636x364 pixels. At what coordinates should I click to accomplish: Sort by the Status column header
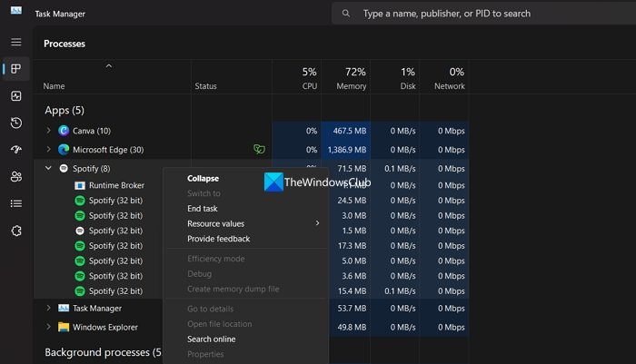pyautogui.click(x=205, y=86)
